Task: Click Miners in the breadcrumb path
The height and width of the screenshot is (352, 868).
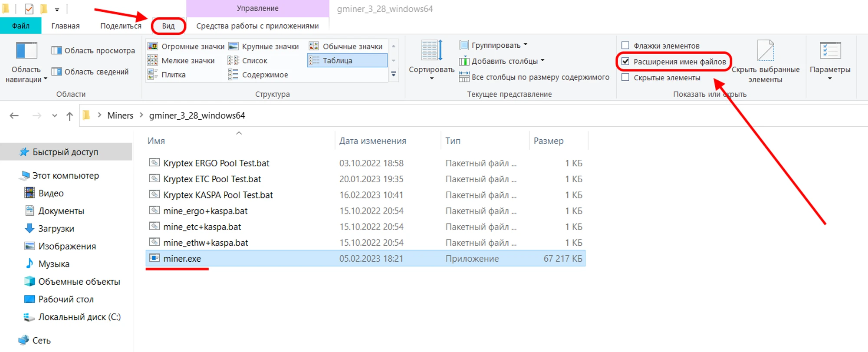Action: tap(120, 115)
